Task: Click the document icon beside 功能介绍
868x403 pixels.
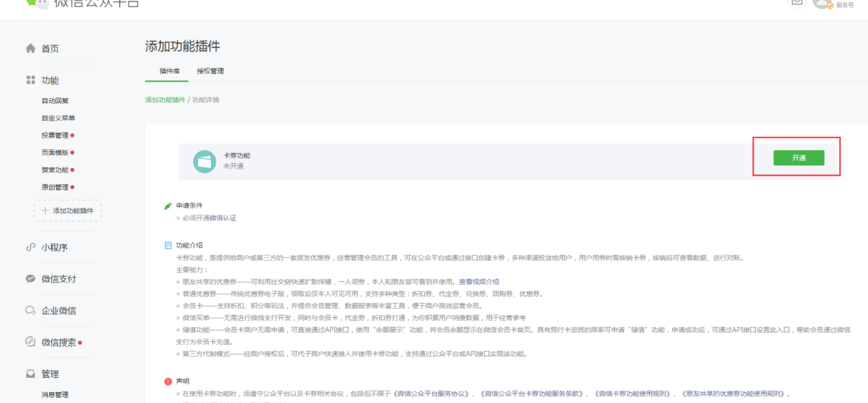Action: [168, 245]
